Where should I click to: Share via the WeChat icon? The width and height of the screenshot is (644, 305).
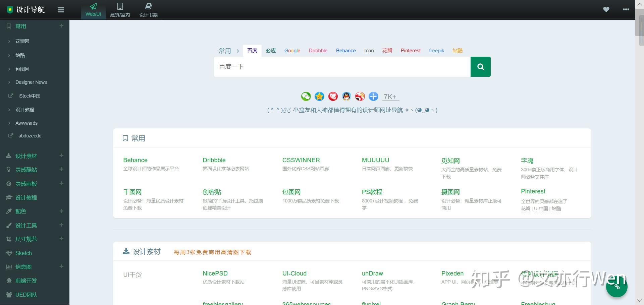(x=306, y=97)
